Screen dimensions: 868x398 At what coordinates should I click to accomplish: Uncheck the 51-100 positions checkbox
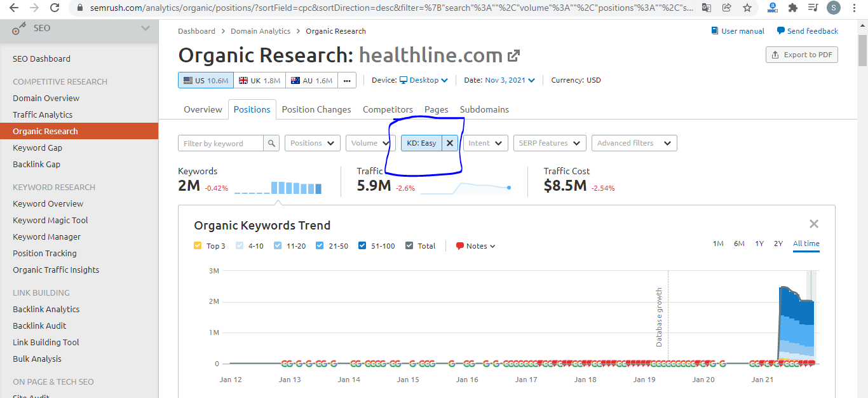362,246
